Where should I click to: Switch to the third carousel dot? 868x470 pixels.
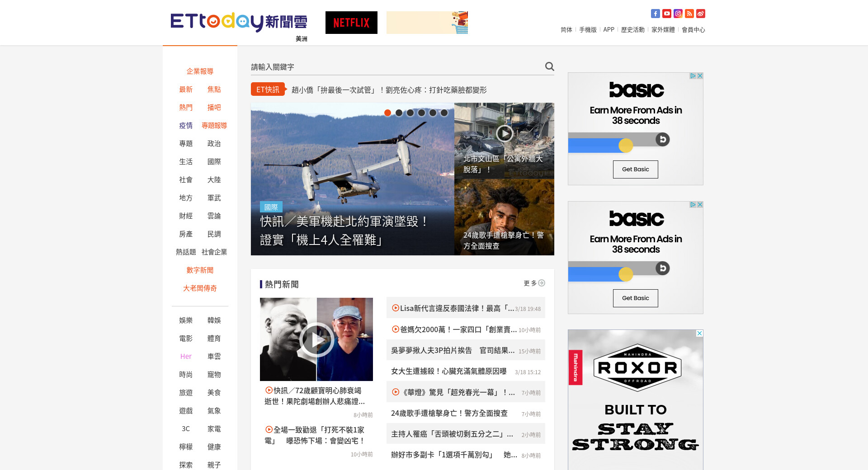(x=410, y=113)
